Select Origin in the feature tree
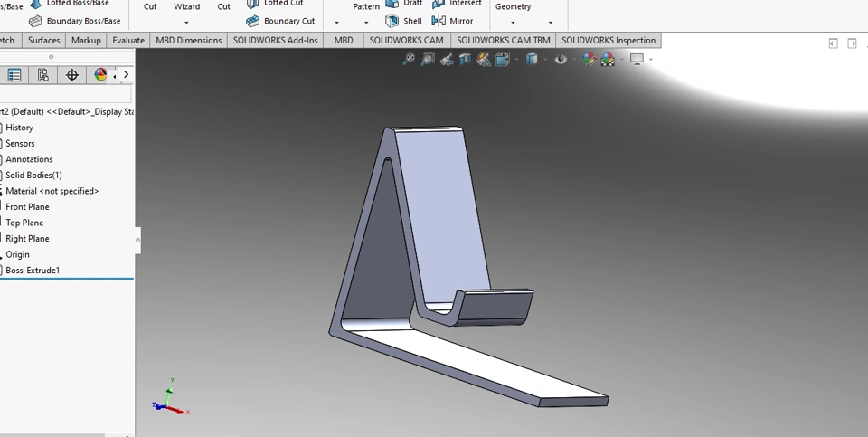Viewport: 868px width, 437px height. (17, 255)
